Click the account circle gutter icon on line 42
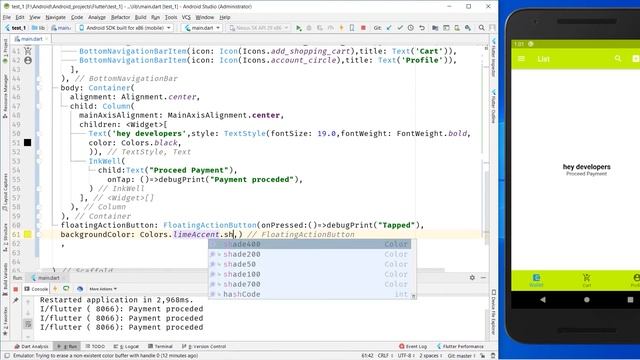The image size is (640, 360). [x=28, y=60]
